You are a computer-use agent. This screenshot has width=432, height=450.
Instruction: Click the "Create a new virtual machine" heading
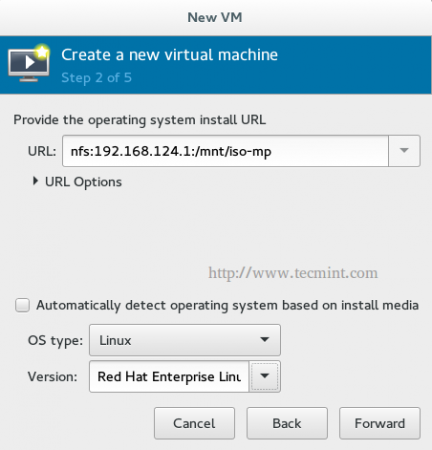click(169, 55)
